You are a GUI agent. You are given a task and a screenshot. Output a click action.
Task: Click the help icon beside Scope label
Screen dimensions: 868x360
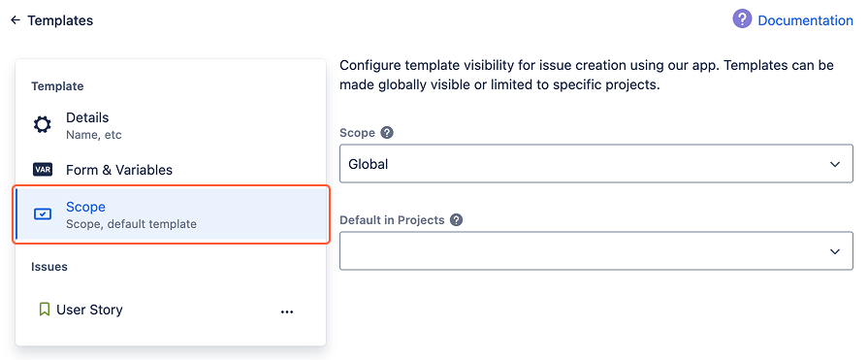click(x=388, y=133)
